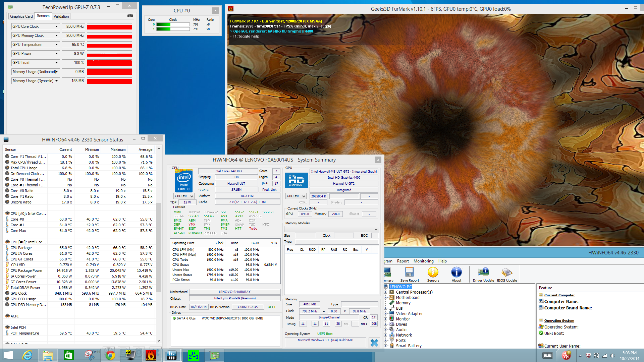
Task: Select the Smart Battery tree item
Action: [409, 346]
